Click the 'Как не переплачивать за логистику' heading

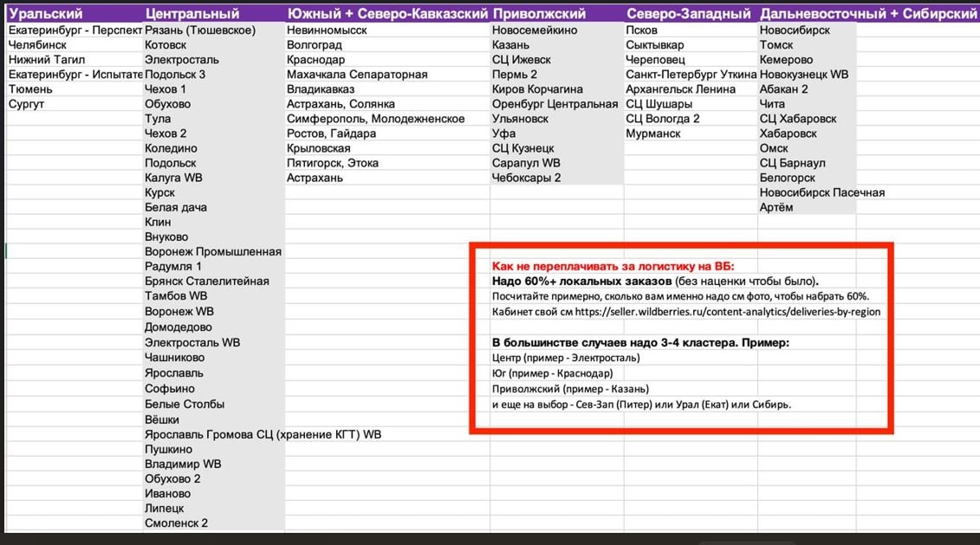click(613, 266)
